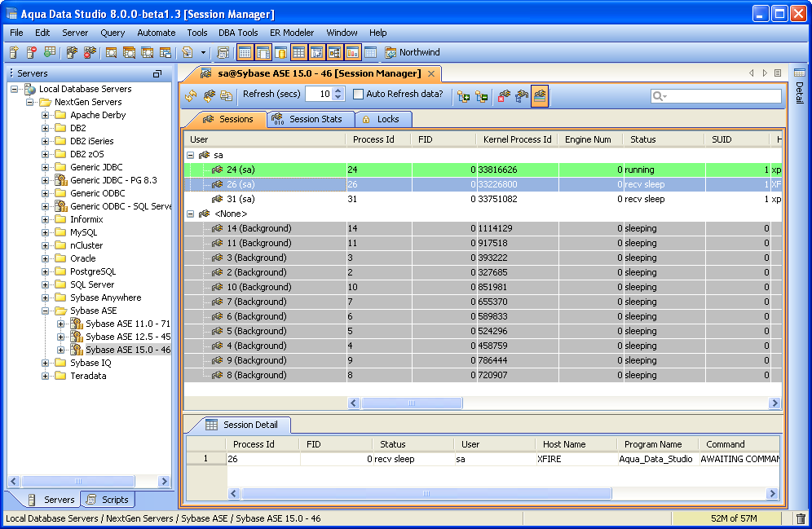Open the Automate menu

pyautogui.click(x=156, y=33)
